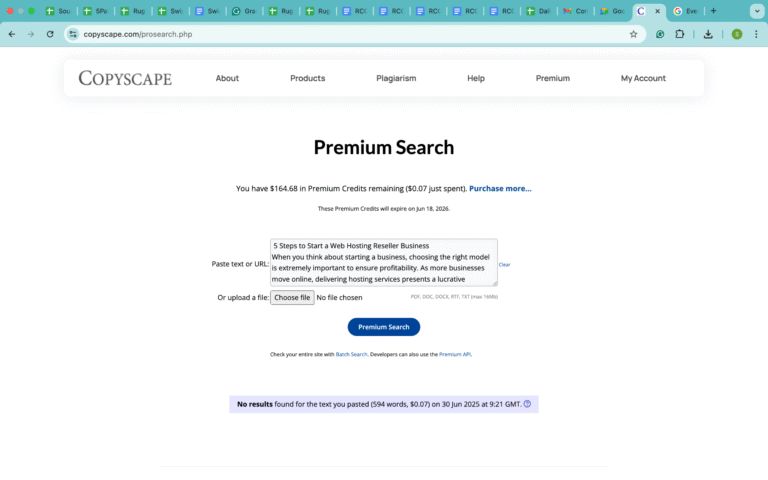Follow the Purchase more link
This screenshot has width=768, height=480.
tap(500, 188)
